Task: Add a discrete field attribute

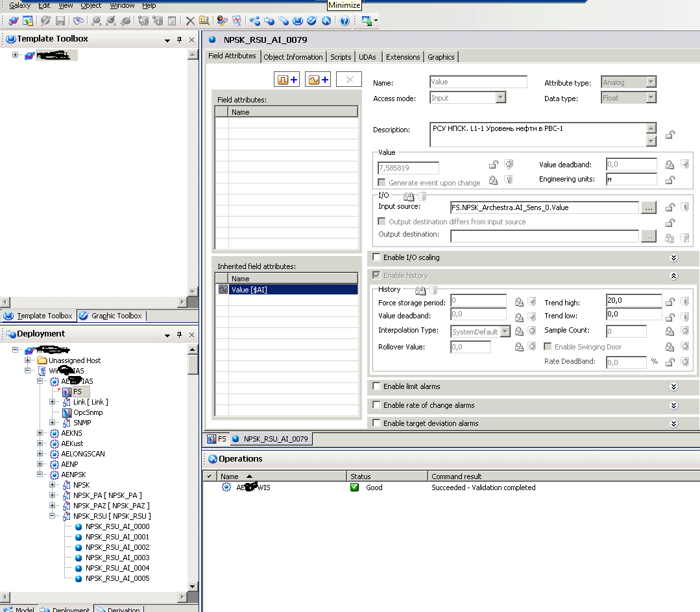Action: 287,80
